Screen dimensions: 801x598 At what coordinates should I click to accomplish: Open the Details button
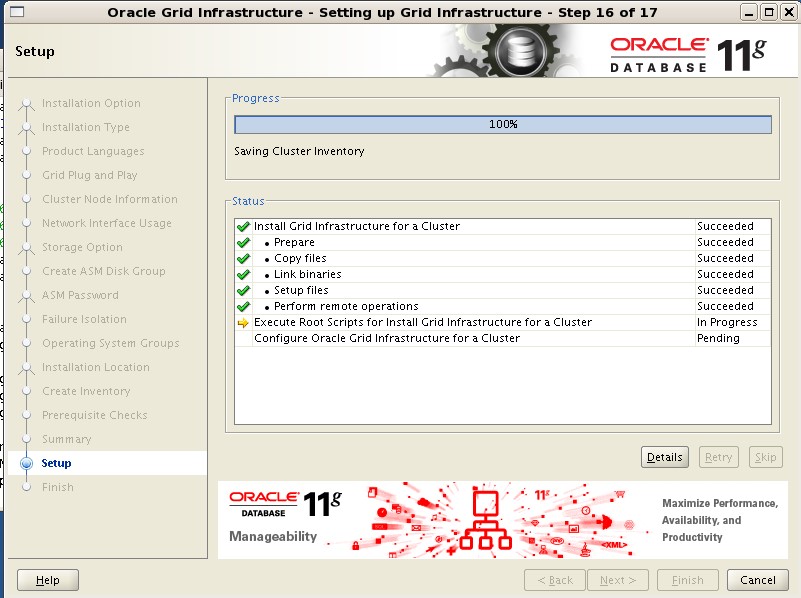coord(665,457)
